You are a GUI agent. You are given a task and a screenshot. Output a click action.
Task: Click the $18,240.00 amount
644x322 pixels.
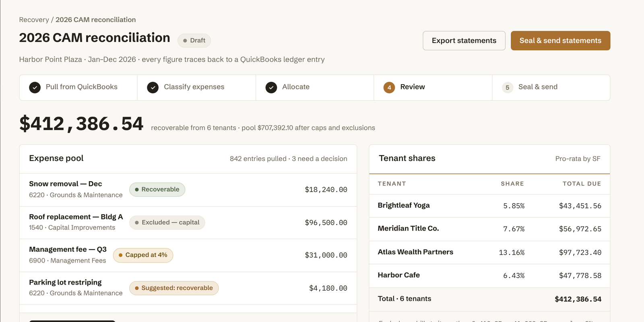(x=326, y=190)
